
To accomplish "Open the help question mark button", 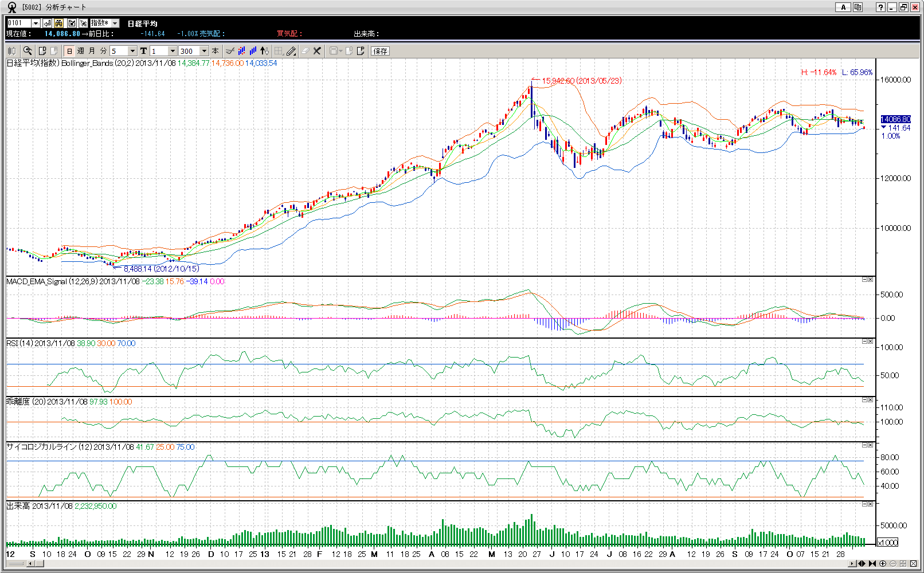I will point(880,7).
